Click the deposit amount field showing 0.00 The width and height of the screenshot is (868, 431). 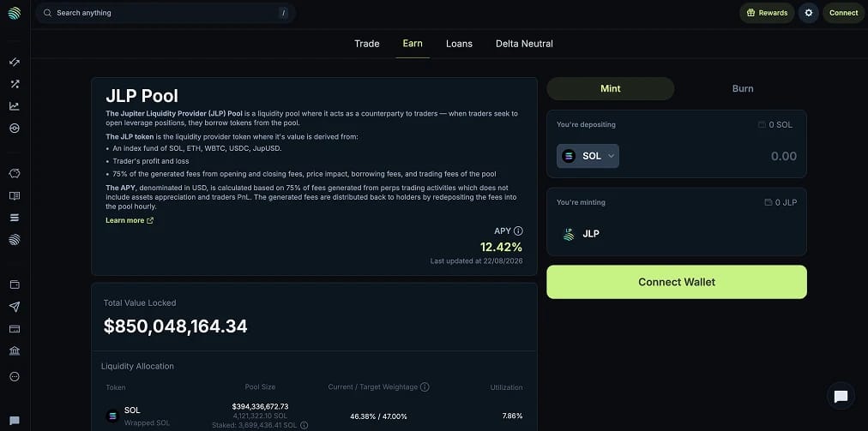783,156
